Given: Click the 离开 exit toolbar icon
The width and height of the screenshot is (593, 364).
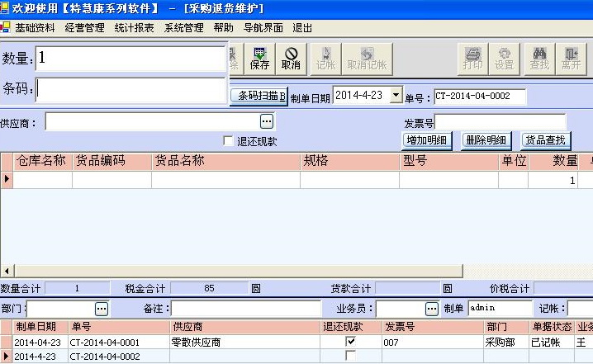Looking at the screenshot, I should [x=571, y=59].
